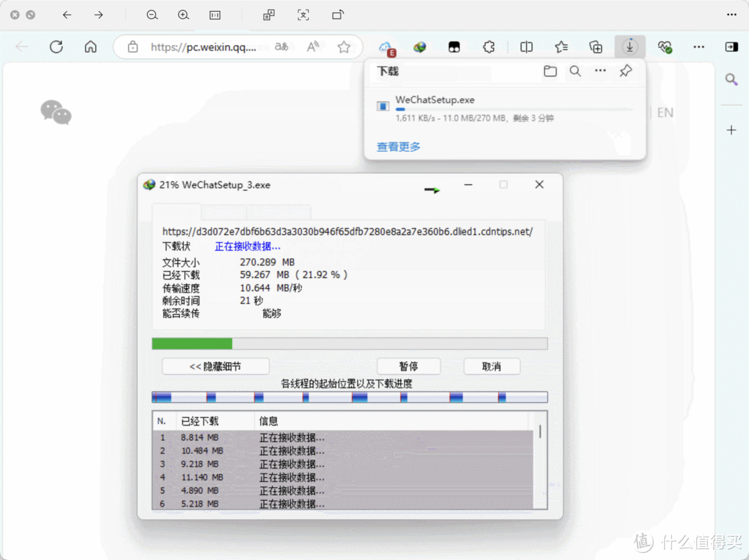
Task: Click the 取消 button to cancel download
Action: pyautogui.click(x=492, y=366)
